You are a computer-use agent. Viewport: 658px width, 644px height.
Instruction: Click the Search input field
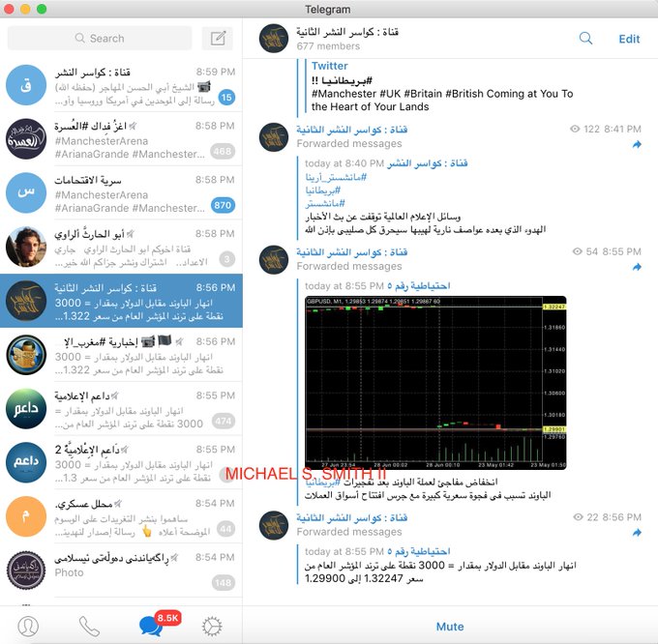[x=100, y=38]
